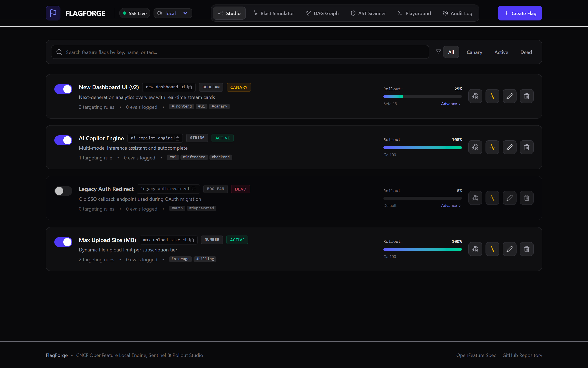The height and width of the screenshot is (368, 588).
Task: Copy the ai-copilot-engine key
Action: [x=177, y=138]
